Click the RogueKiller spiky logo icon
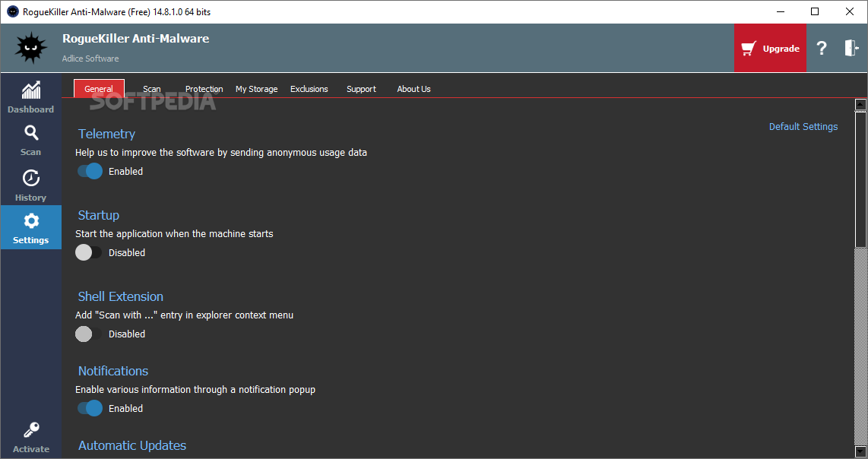 pyautogui.click(x=31, y=48)
